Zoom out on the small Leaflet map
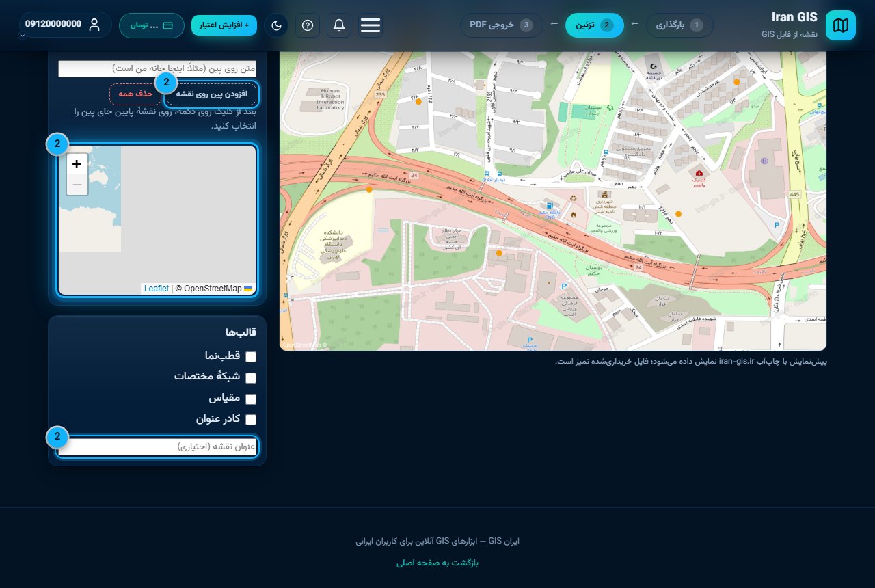 point(77,185)
